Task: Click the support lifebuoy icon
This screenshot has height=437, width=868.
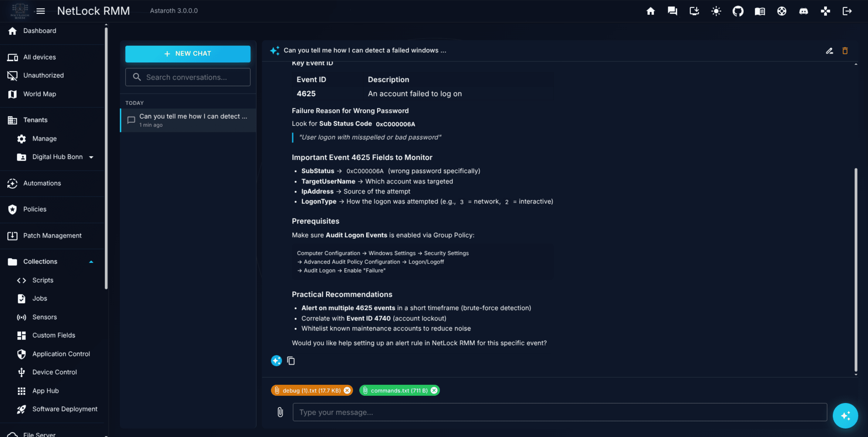Action: coord(782,11)
